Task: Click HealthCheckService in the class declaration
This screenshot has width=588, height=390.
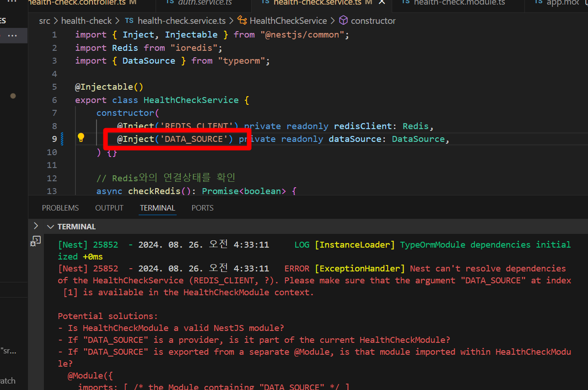Action: click(191, 100)
